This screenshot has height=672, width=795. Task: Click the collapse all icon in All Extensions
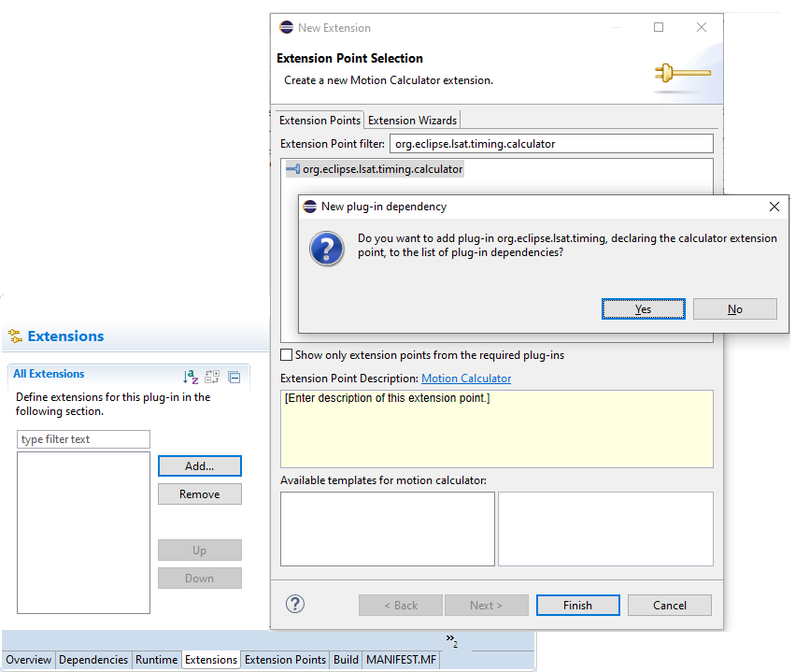coord(234,377)
